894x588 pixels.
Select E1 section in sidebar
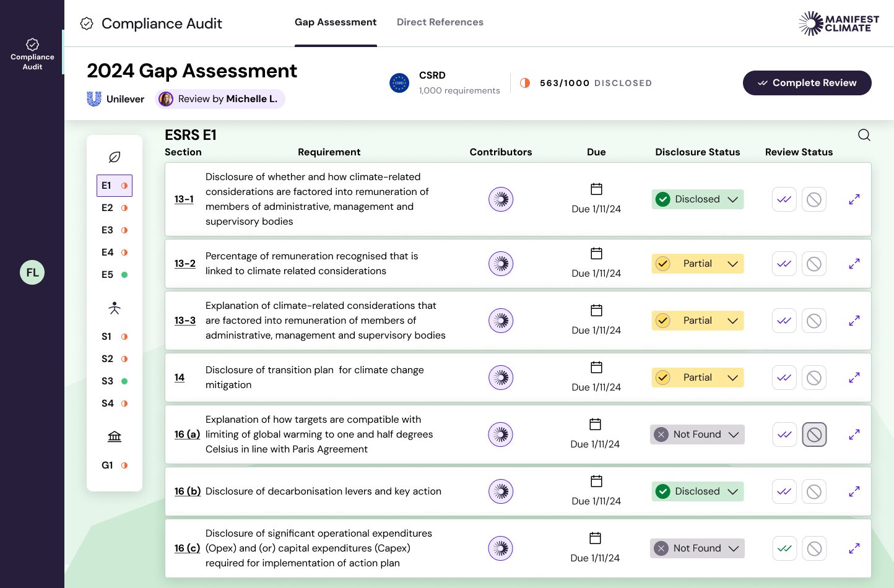(x=115, y=186)
